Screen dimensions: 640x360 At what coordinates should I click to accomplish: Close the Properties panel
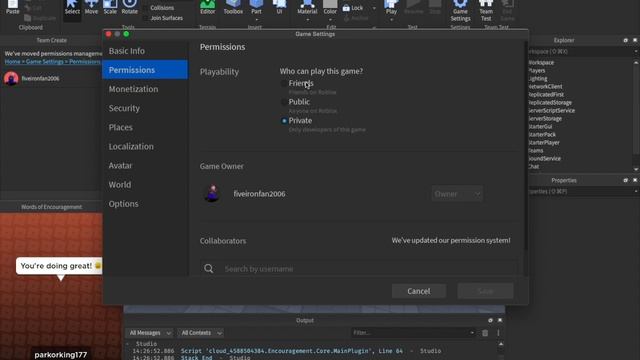pos(635,180)
